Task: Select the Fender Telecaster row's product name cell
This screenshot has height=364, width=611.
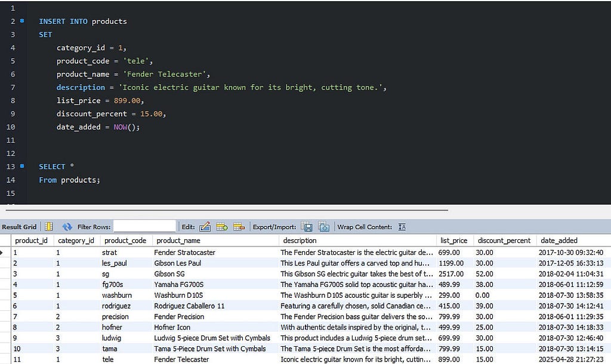Action: [181, 359]
